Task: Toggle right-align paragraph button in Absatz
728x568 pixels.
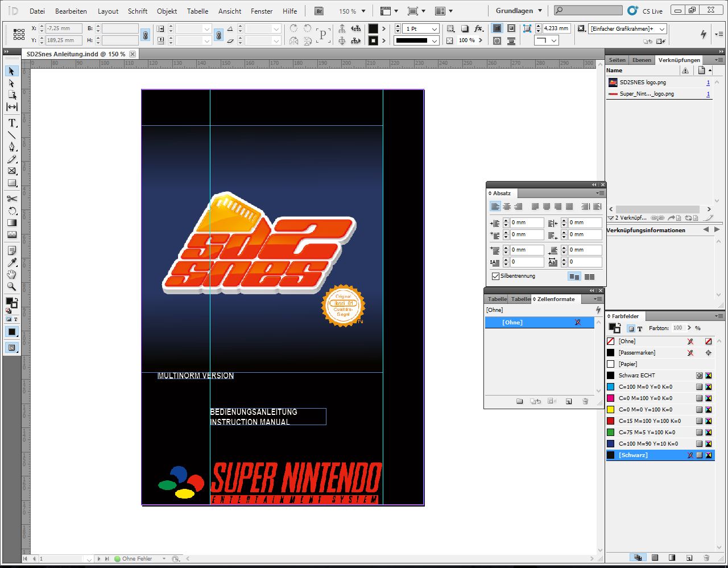Action: [x=518, y=207]
